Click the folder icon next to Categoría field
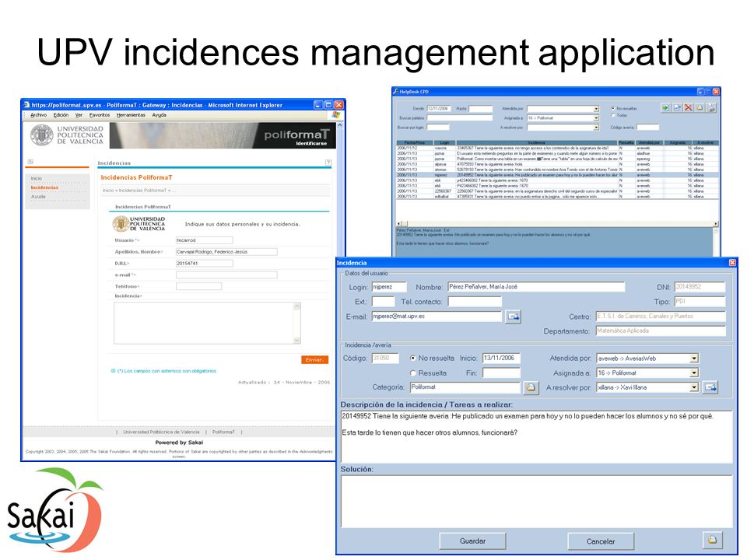 [531, 387]
